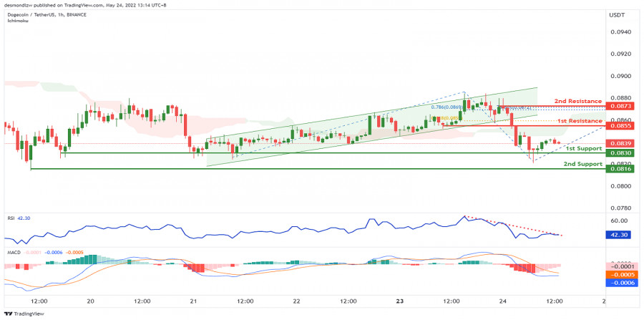644x320 pixels.
Task: Click the MACD blue -0.0006 value badge
Action: [x=623, y=283]
